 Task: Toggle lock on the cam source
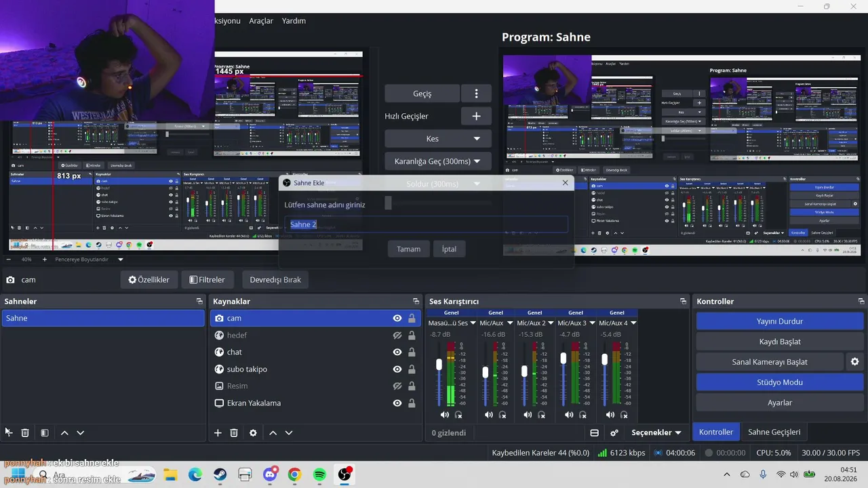point(412,319)
